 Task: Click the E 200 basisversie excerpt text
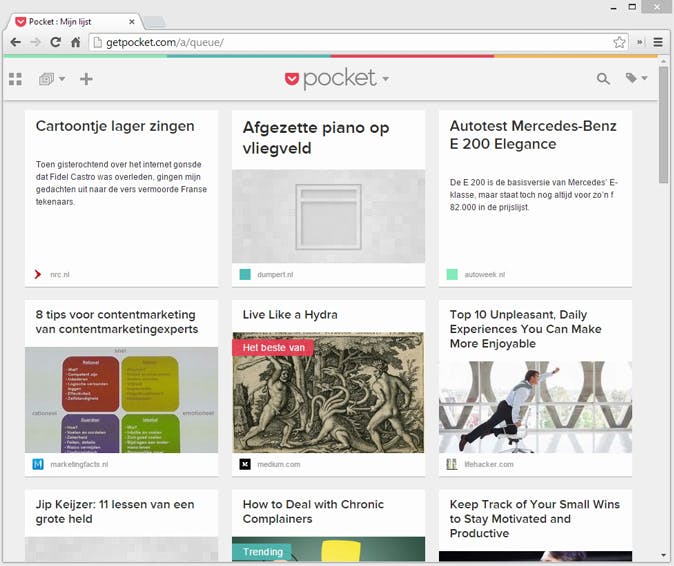[x=533, y=195]
